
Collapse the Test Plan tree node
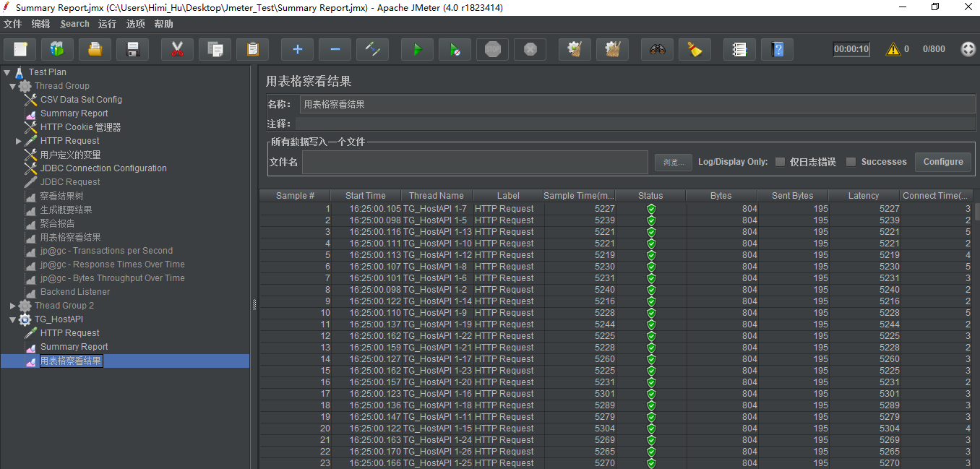(7, 72)
